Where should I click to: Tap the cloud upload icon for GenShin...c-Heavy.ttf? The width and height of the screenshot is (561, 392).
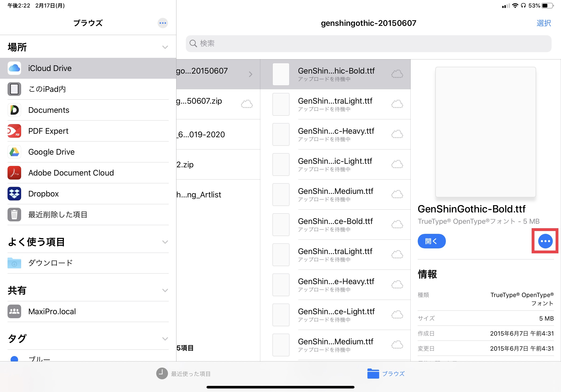[x=397, y=134]
